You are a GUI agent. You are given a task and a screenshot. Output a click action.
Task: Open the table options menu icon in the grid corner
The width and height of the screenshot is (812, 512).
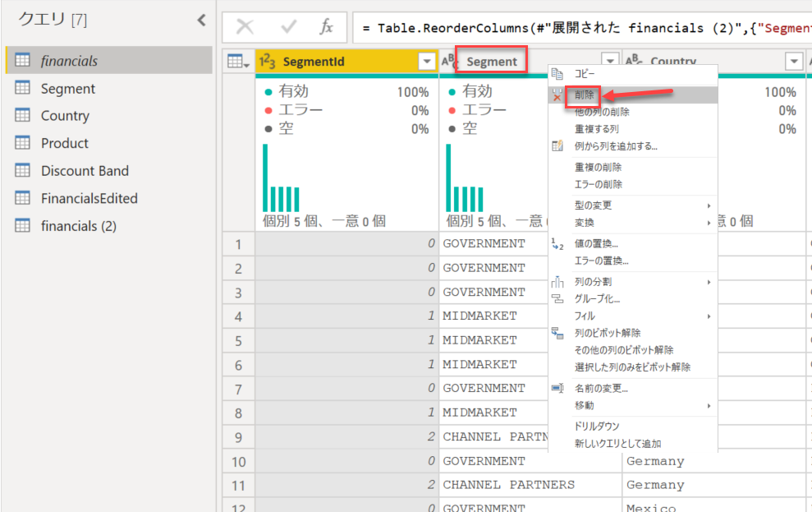tap(238, 62)
